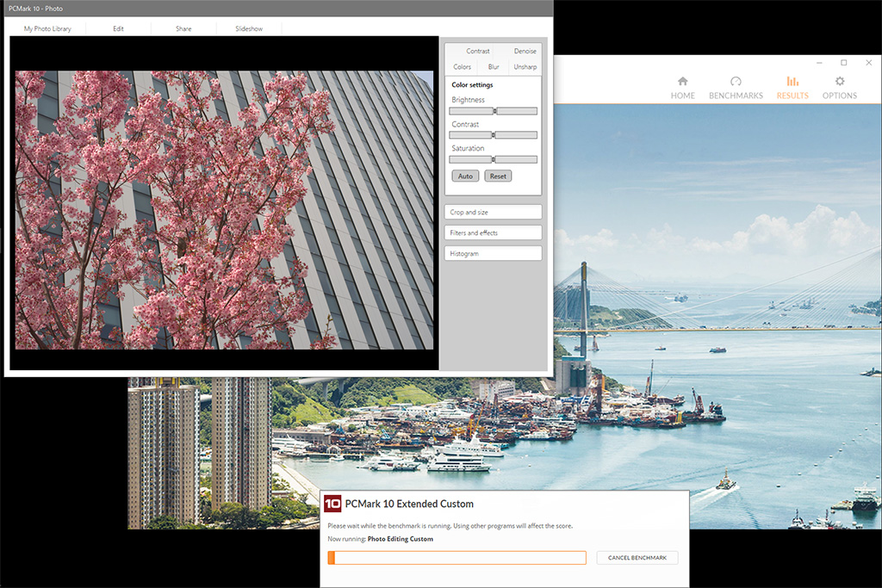Open Options via the gear icon
Image resolution: width=882 pixels, height=588 pixels.
click(840, 81)
